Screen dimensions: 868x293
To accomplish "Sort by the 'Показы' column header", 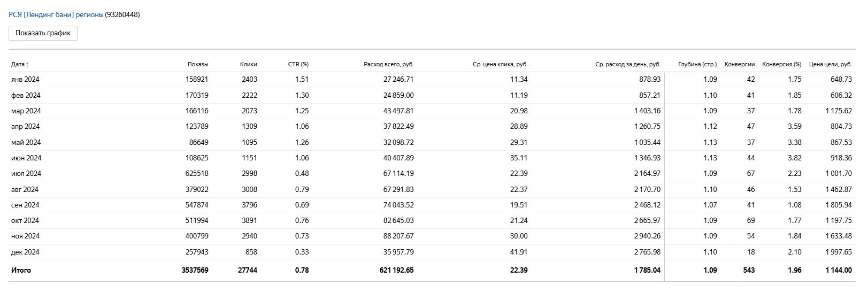I will (198, 64).
